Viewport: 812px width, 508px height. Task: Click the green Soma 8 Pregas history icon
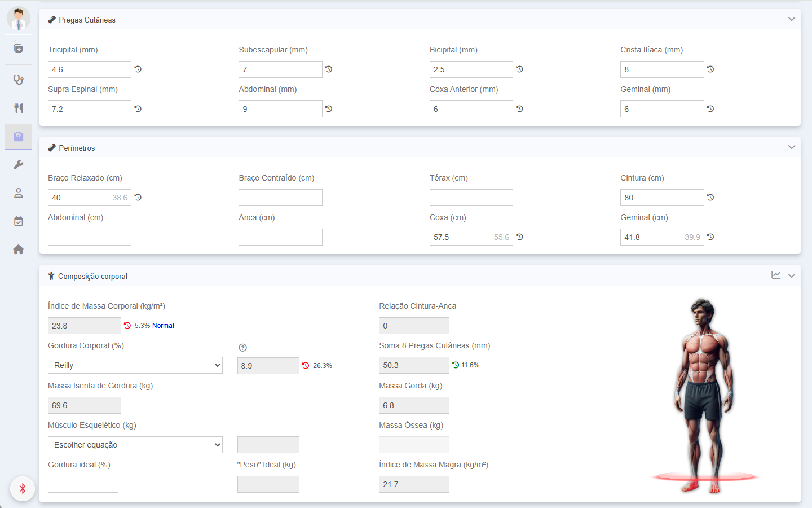456,365
